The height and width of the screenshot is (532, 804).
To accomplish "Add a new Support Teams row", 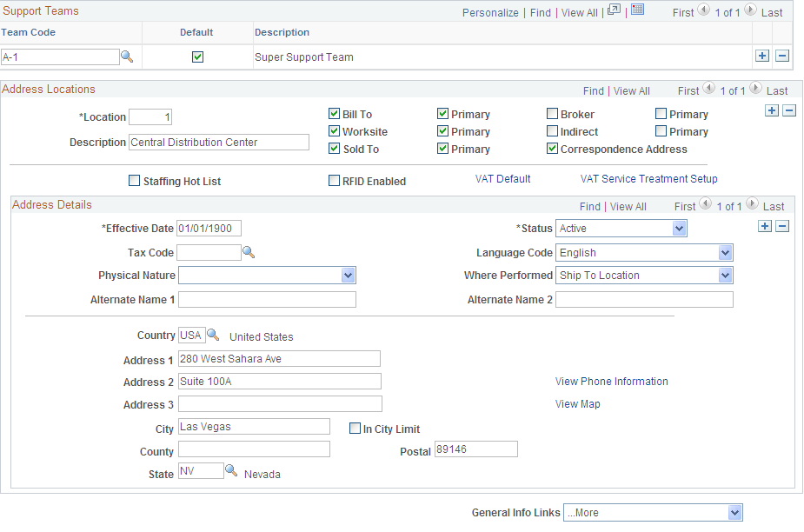I will 762,56.
